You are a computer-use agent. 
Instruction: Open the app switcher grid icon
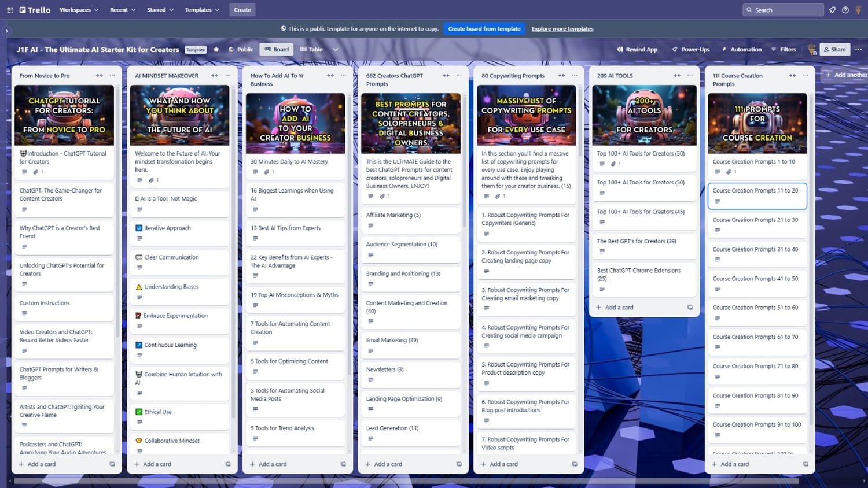tap(10, 10)
